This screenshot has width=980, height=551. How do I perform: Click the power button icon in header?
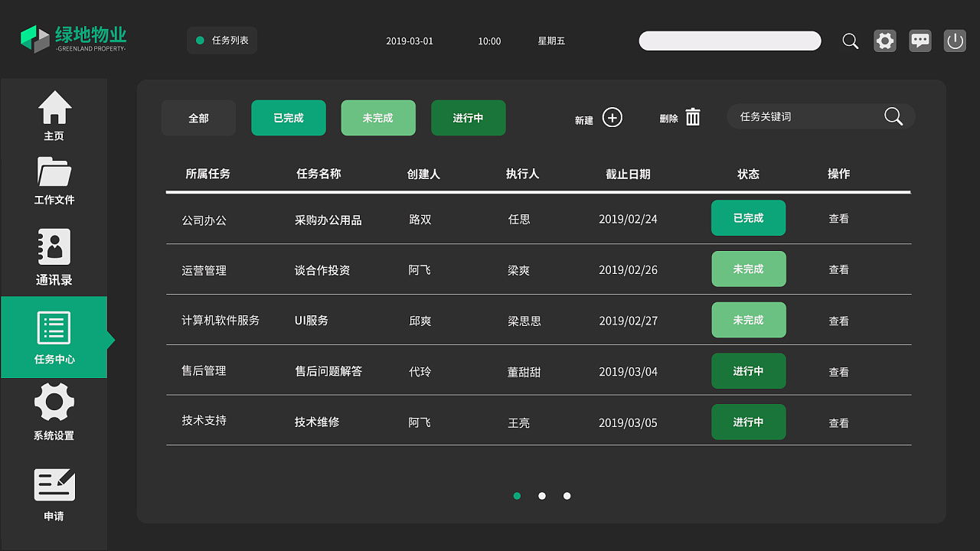955,41
